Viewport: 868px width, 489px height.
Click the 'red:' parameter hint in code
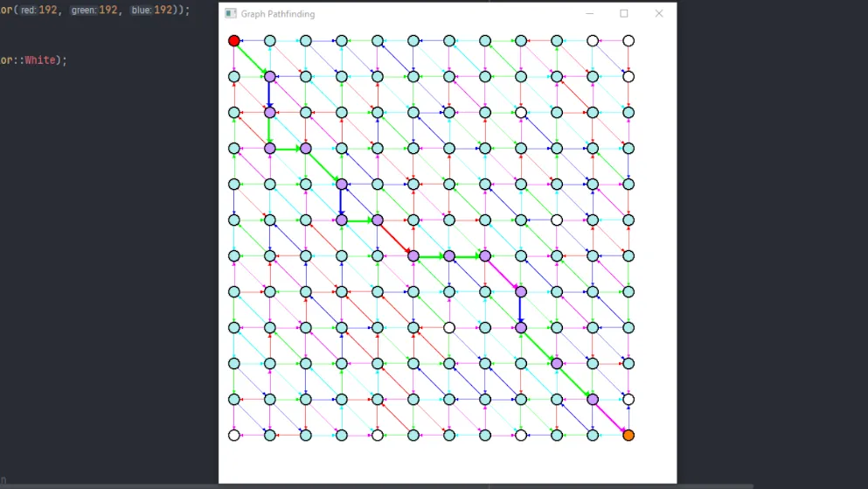tap(28, 10)
